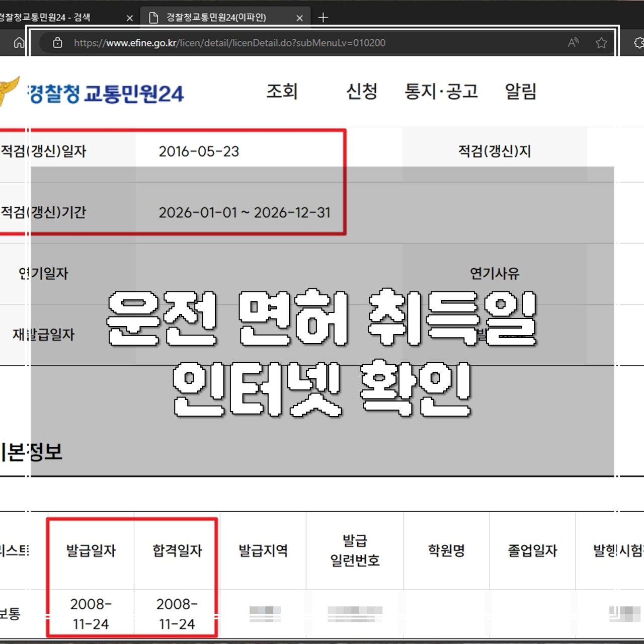644x644 pixels.
Task: Open the 알림 menu
Action: [521, 92]
